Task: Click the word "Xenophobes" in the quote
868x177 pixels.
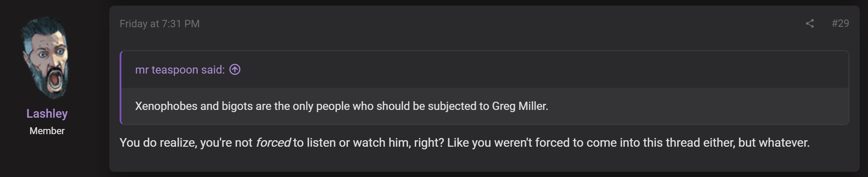Action: tap(166, 106)
